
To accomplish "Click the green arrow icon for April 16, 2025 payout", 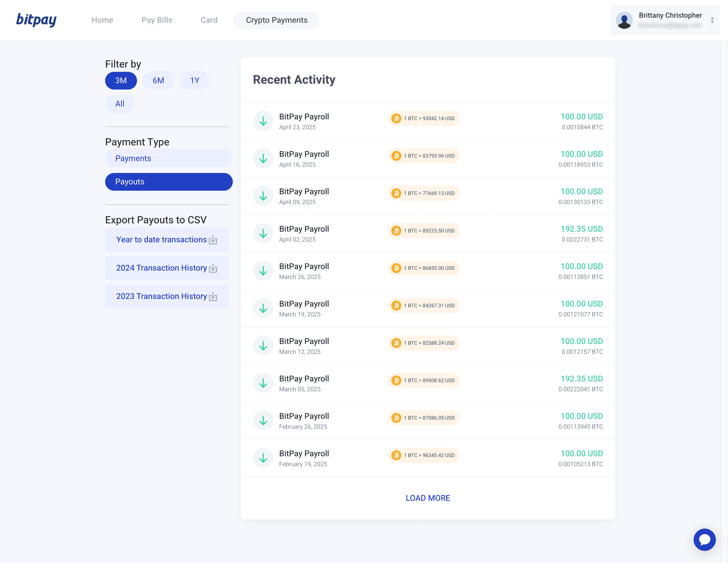I will coord(263,158).
